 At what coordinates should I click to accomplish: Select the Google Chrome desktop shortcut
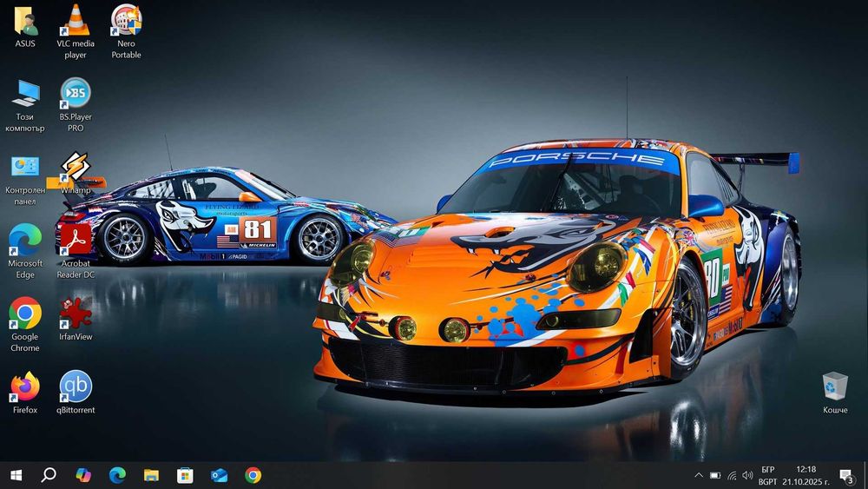coord(25,313)
